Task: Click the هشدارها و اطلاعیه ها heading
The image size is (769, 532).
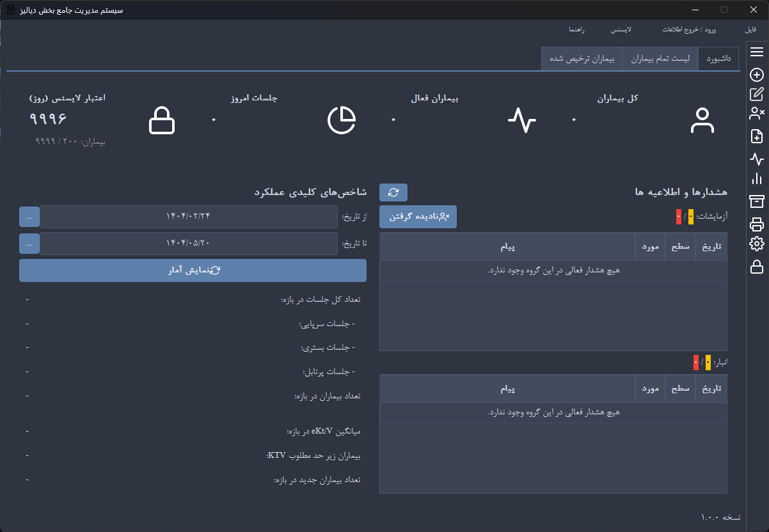Action: pos(681,192)
